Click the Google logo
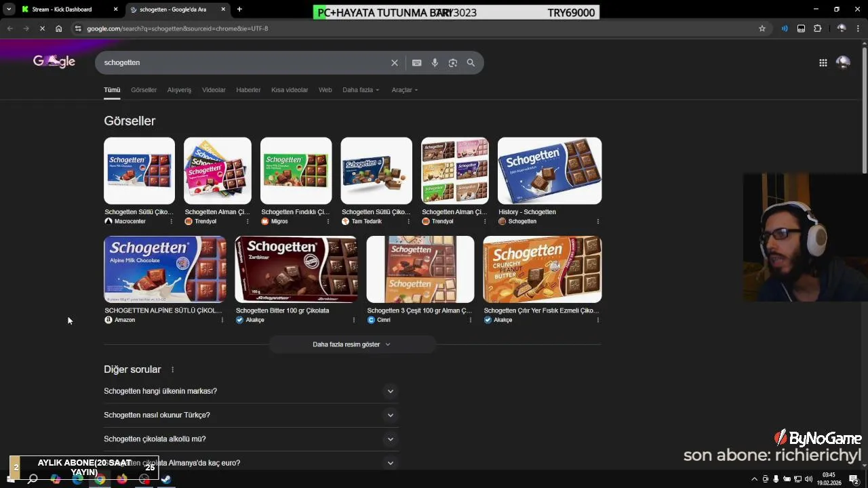The height and width of the screenshot is (488, 868). point(54,62)
